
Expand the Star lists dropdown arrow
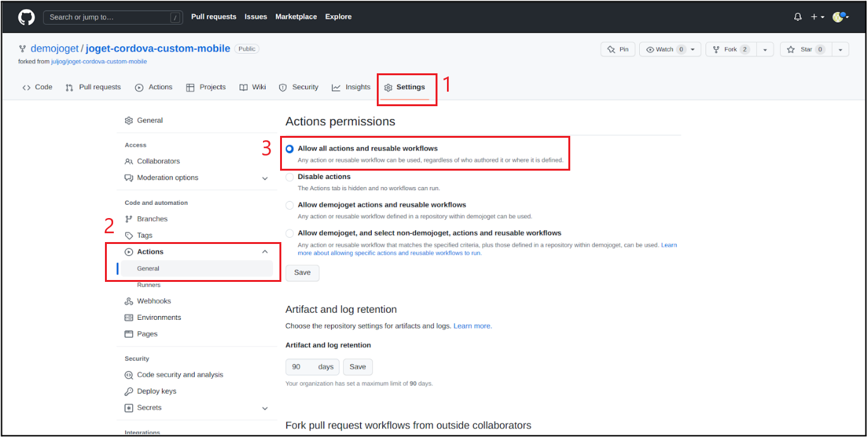click(840, 49)
